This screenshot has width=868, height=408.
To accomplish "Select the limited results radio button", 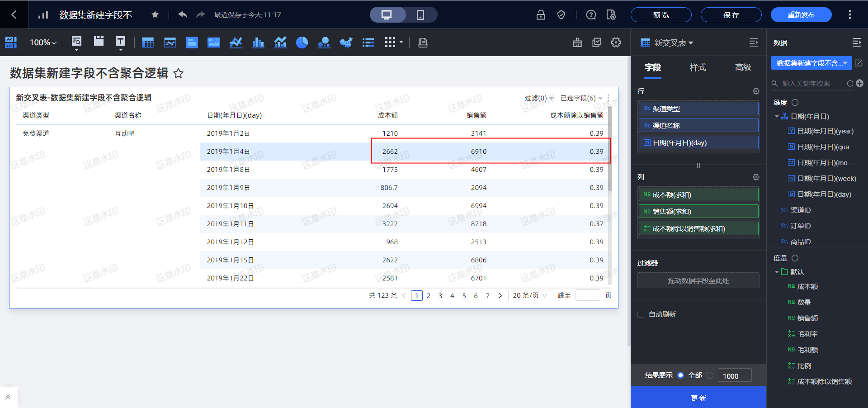I will point(710,375).
